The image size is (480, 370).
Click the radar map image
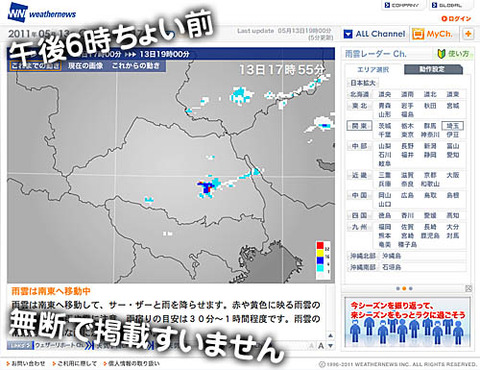(x=171, y=172)
